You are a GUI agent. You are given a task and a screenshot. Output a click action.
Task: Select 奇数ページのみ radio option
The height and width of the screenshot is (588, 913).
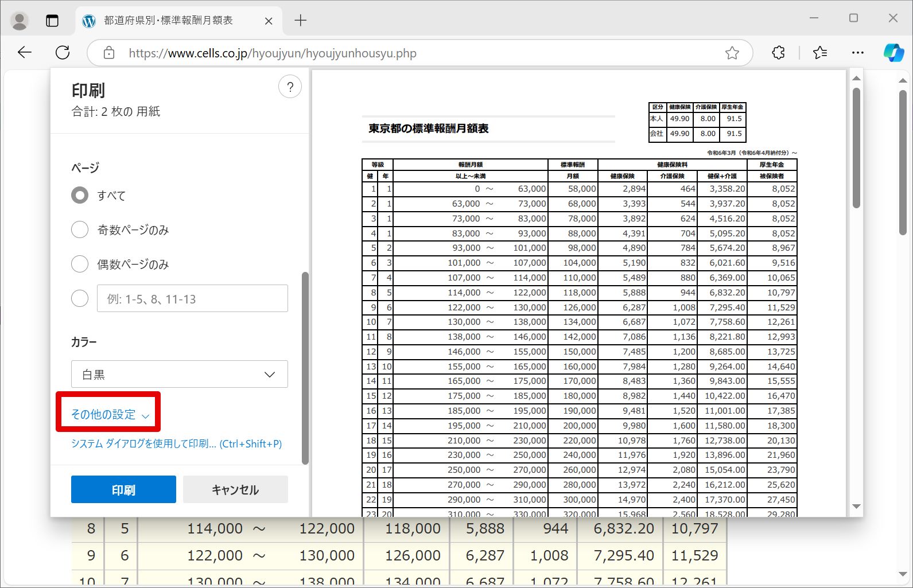pos(80,230)
